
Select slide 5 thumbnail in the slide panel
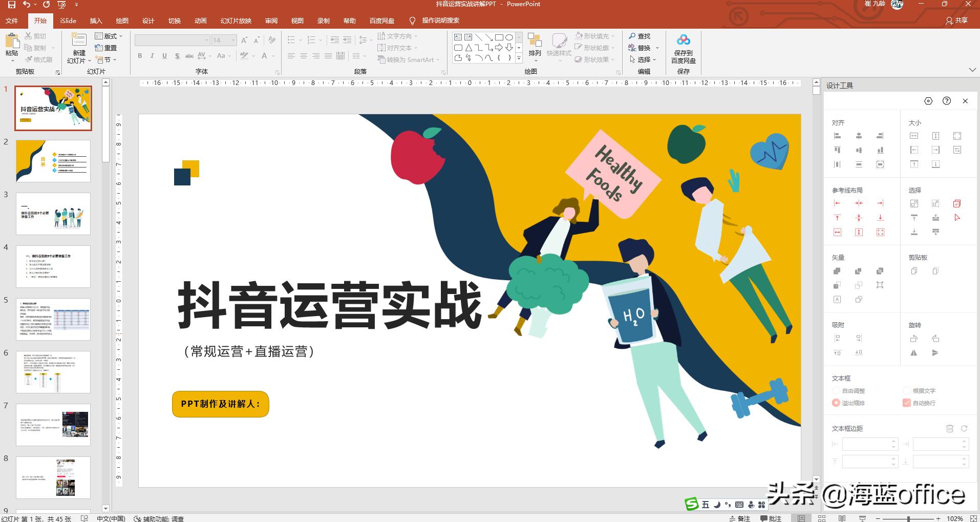point(53,319)
